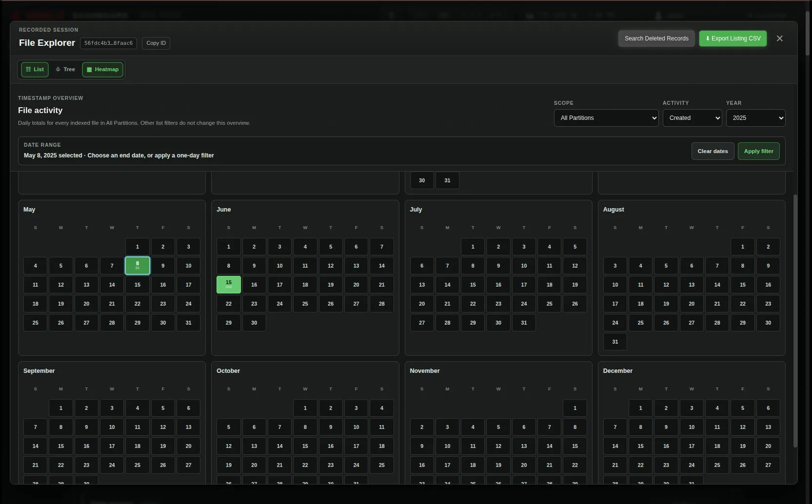Image resolution: width=812 pixels, height=504 pixels.
Task: Select August 1 in the calendar
Action: click(x=743, y=247)
